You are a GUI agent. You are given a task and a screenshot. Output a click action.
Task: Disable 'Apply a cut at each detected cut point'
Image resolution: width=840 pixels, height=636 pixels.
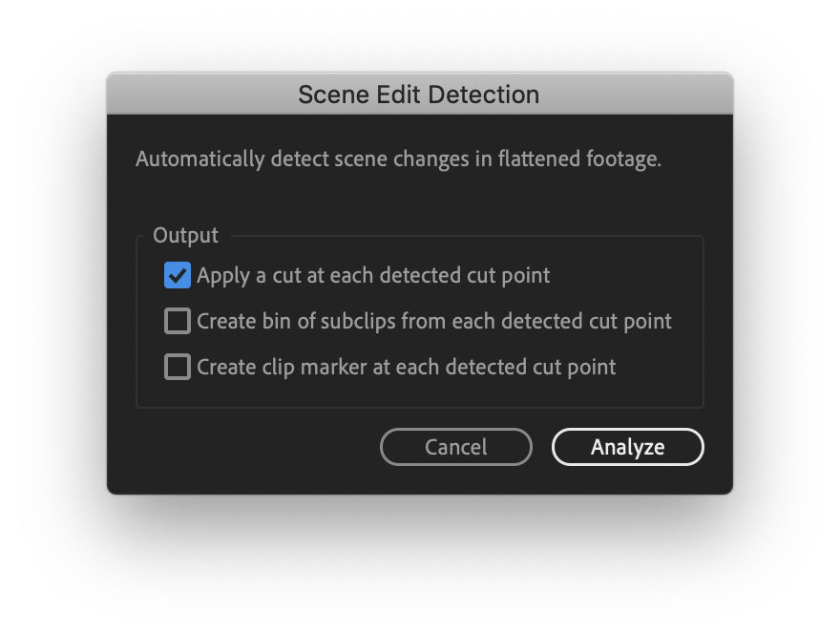point(178,275)
